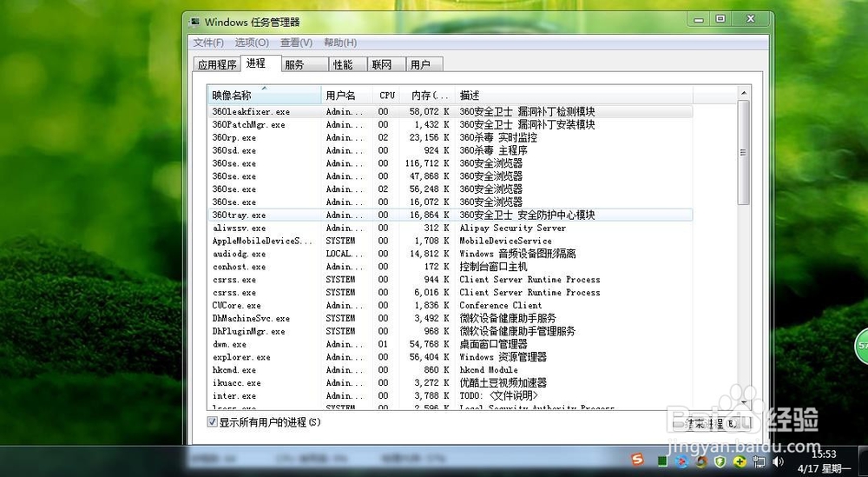Select the 360rp.exe process name
868x477 pixels.
[x=234, y=137]
